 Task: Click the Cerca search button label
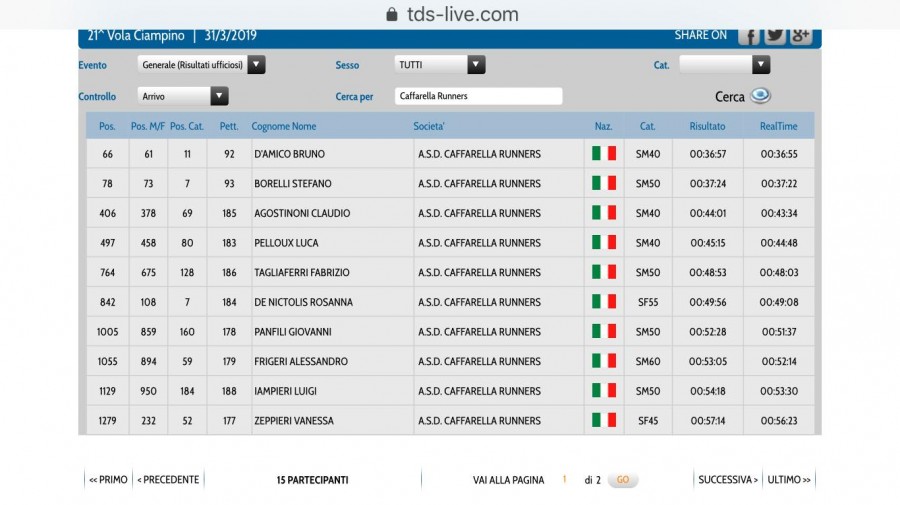click(730, 97)
